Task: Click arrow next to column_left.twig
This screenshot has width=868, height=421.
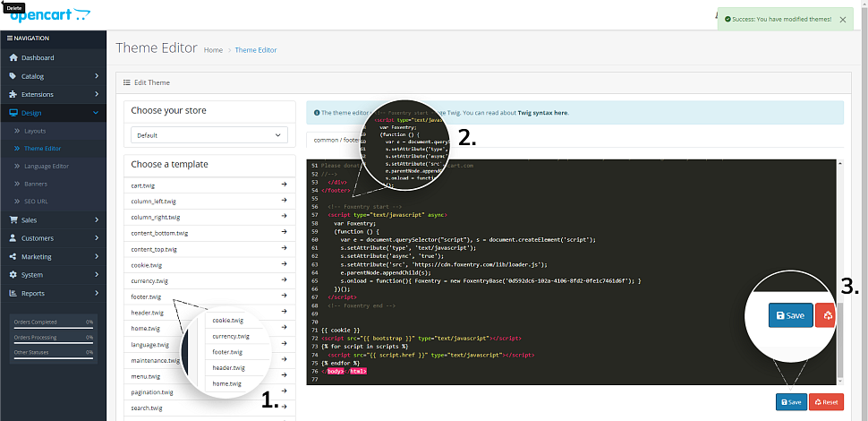Action: pos(284,201)
